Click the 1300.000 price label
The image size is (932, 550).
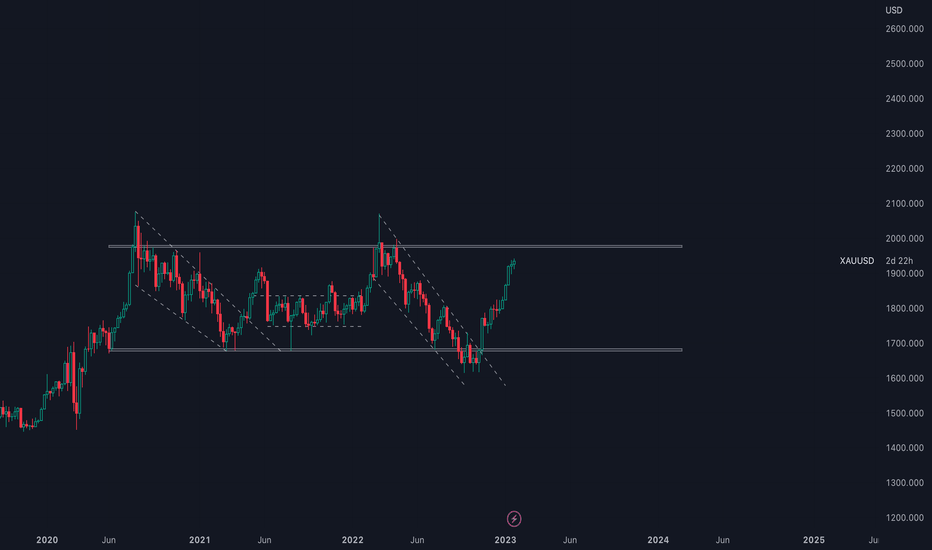point(905,483)
